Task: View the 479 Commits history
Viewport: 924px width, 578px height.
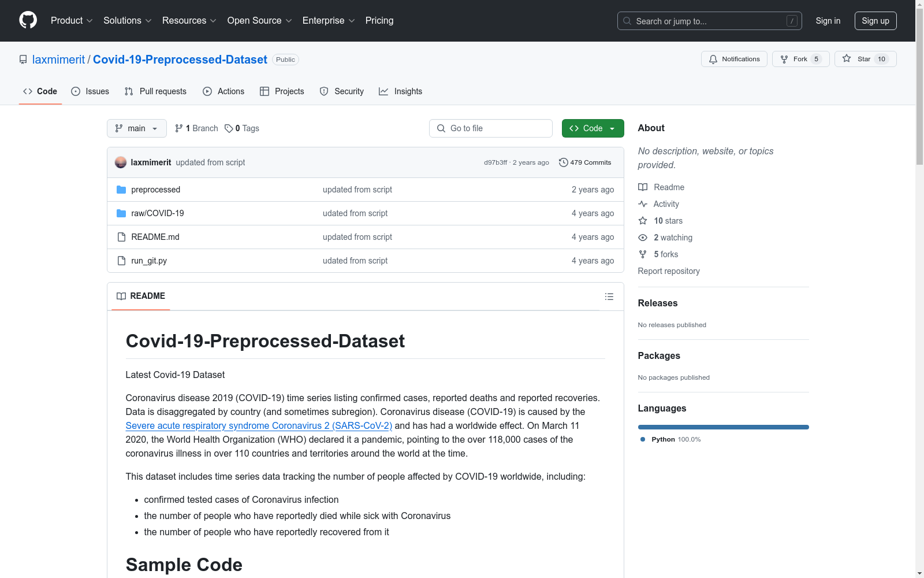Action: (x=585, y=162)
